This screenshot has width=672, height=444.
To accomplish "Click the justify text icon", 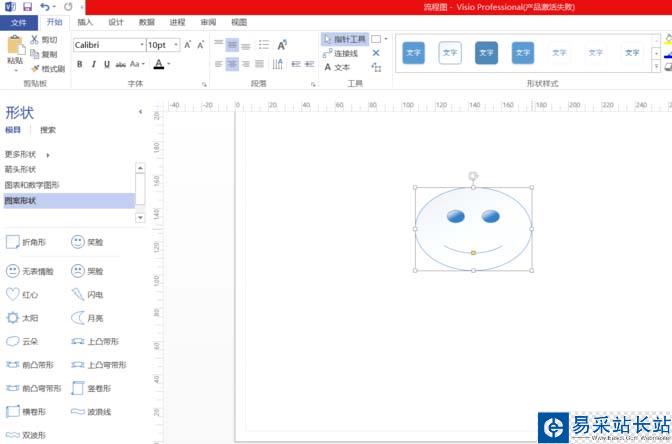I will pos(259,64).
